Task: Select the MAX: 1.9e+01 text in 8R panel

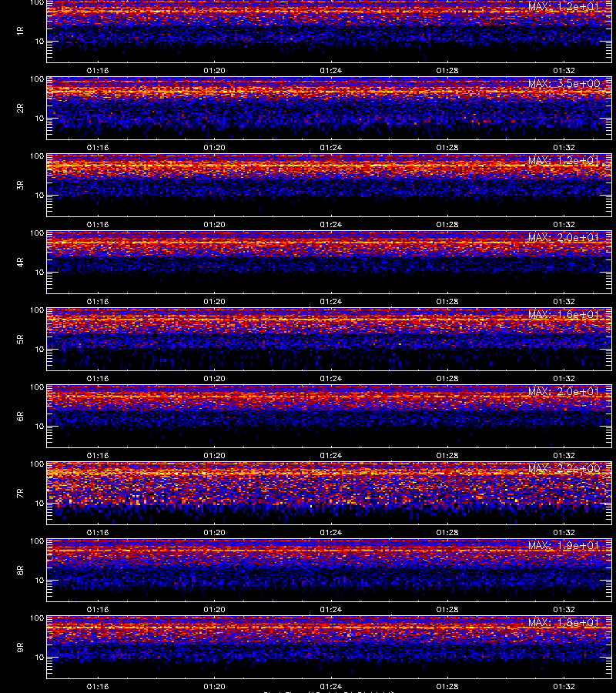Action: click(564, 545)
